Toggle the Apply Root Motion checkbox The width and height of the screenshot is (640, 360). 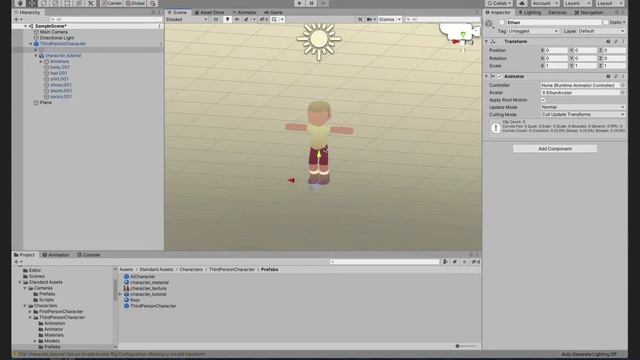(x=543, y=100)
